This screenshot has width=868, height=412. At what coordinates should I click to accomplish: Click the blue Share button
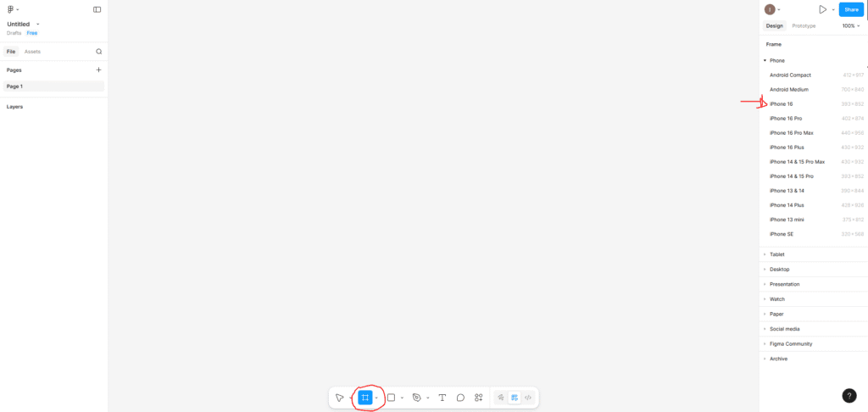[x=851, y=9]
